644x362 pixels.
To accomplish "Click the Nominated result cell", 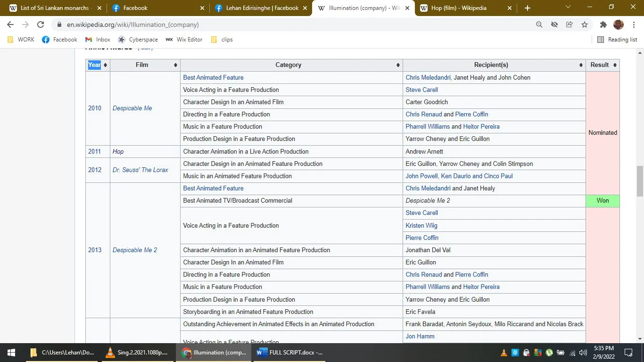I will tap(603, 133).
